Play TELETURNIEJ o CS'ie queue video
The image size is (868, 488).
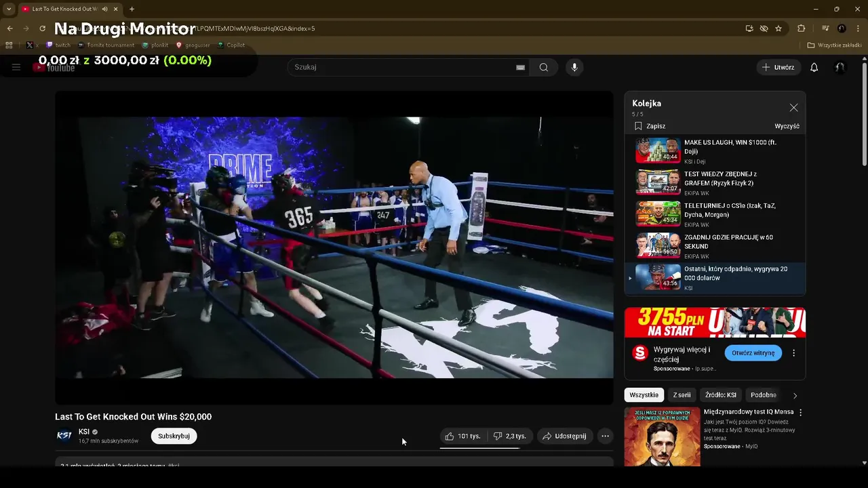pos(715,214)
